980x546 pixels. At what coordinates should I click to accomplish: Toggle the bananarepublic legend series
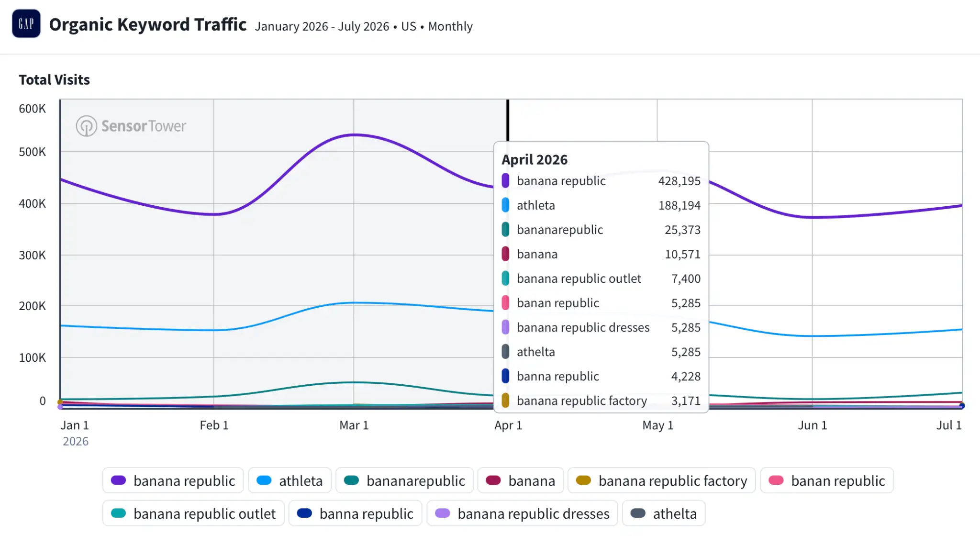(x=405, y=480)
